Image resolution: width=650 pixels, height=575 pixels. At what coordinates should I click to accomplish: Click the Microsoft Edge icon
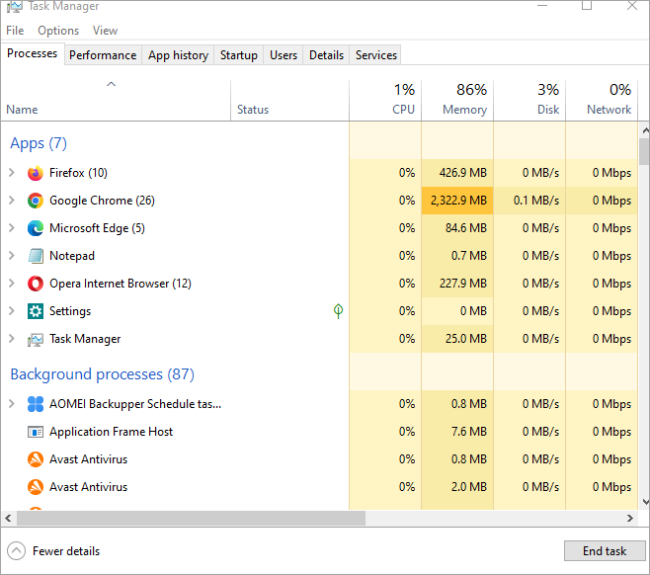tap(35, 228)
